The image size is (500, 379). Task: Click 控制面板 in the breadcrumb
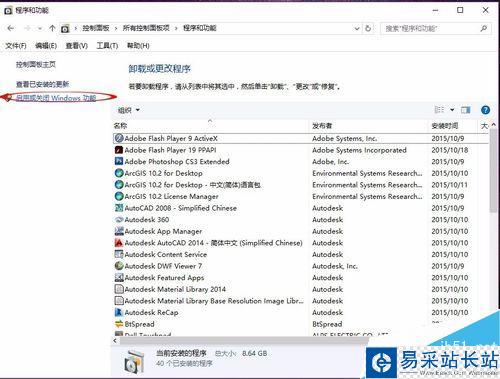(x=96, y=28)
